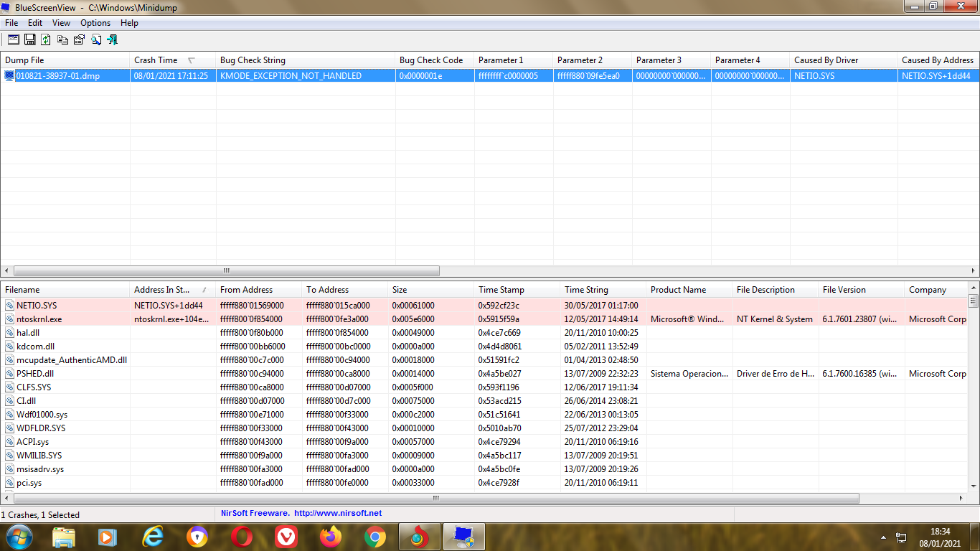
Task: Select the WMILIB.SYS row
Action: pyautogui.click(x=484, y=456)
